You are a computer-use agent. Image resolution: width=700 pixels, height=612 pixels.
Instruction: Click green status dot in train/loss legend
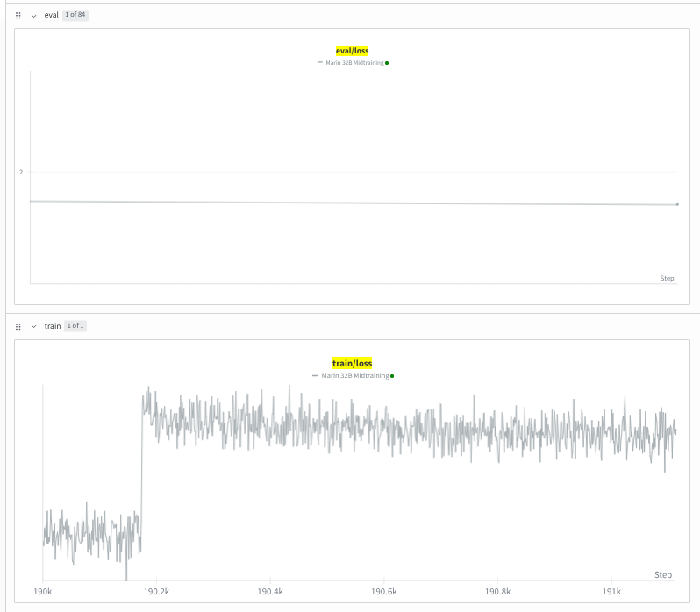(x=392, y=375)
